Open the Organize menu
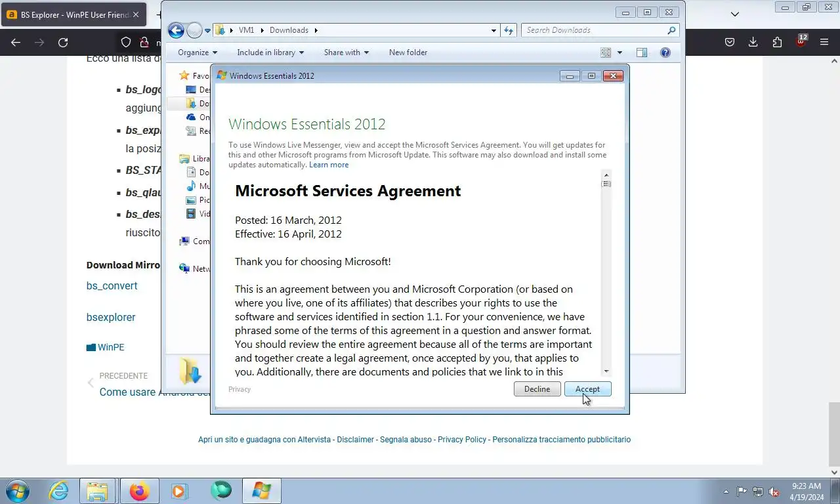The height and width of the screenshot is (504, 840). click(197, 52)
